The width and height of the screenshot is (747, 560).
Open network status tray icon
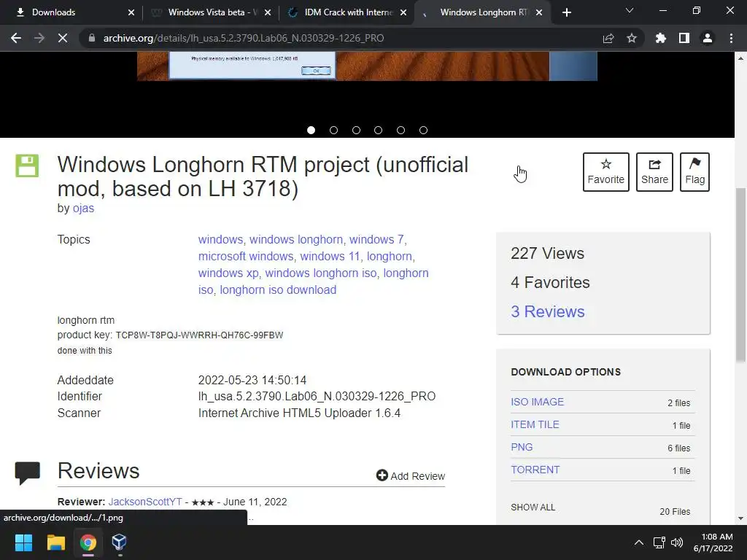pyautogui.click(x=659, y=542)
